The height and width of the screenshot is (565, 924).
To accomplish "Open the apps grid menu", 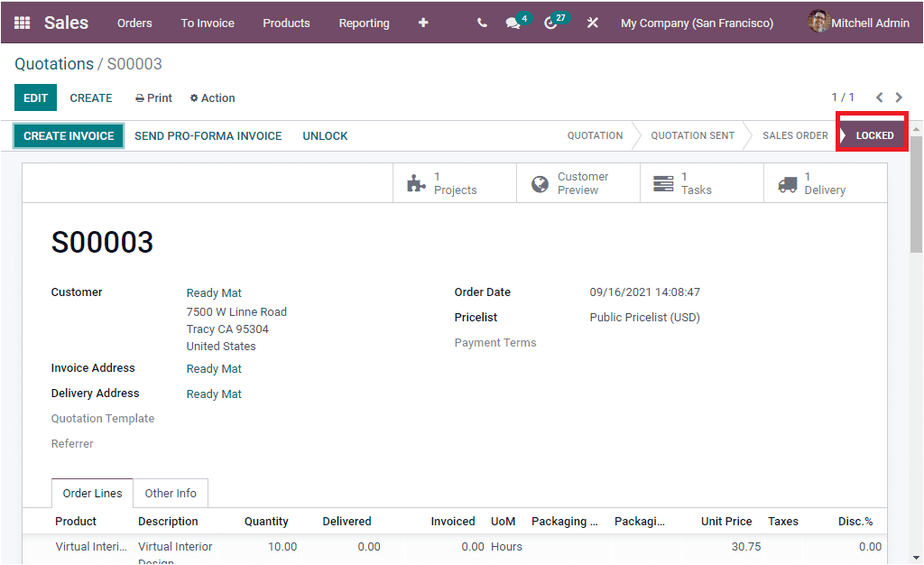I will coord(21,22).
